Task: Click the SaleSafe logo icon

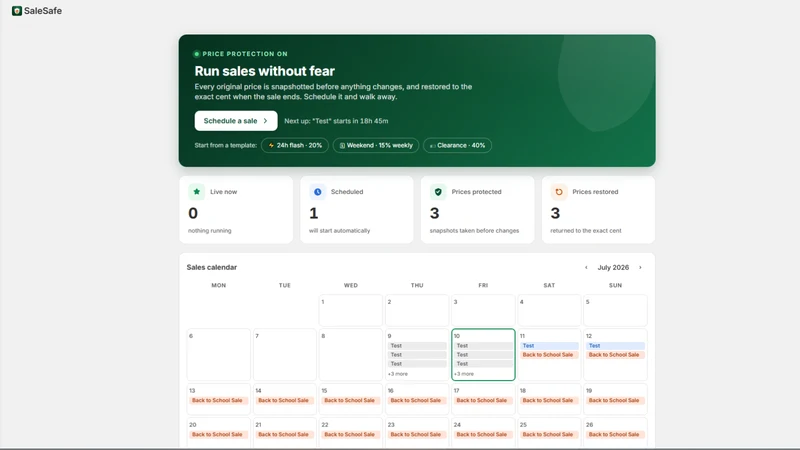Action: 17,11
